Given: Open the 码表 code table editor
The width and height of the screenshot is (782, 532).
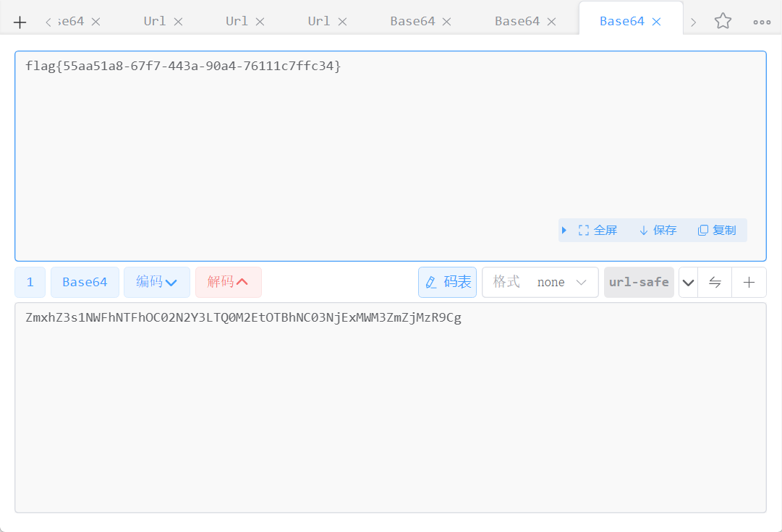Looking at the screenshot, I should tap(448, 283).
